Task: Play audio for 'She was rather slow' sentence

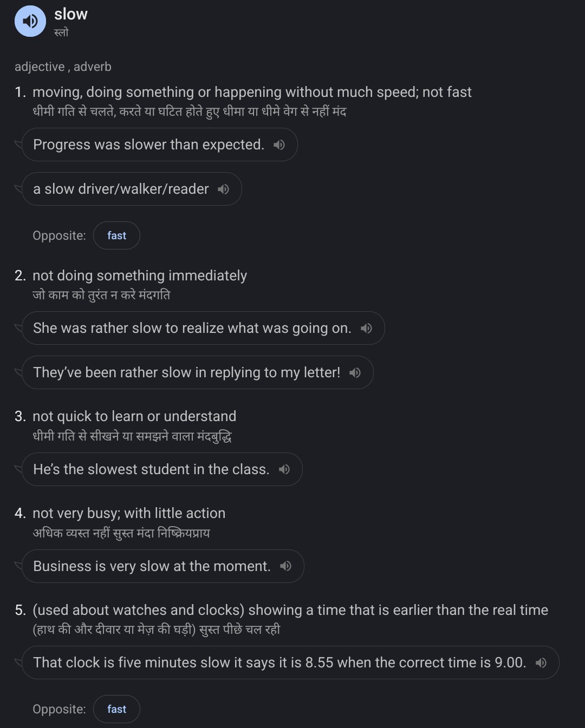Action: tap(366, 328)
